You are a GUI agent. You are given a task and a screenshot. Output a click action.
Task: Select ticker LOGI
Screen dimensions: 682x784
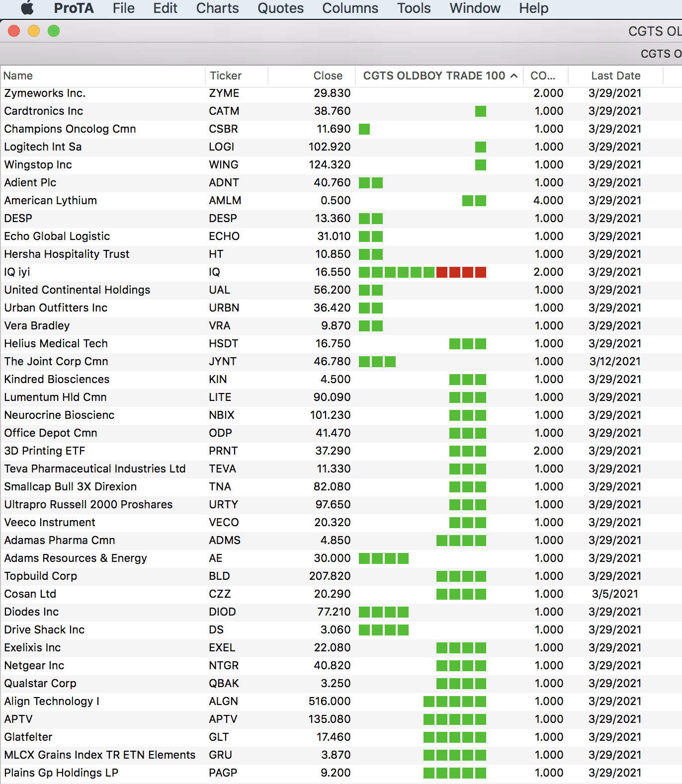point(222,147)
